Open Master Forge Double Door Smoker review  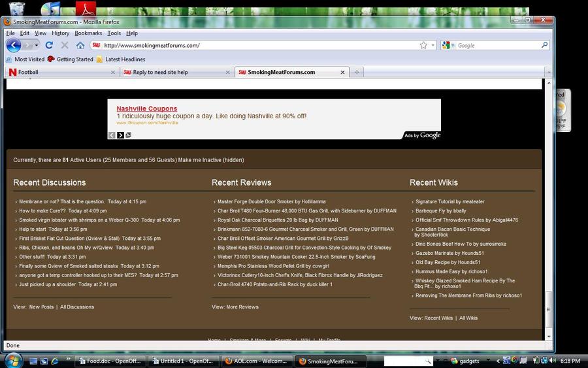[x=272, y=201]
